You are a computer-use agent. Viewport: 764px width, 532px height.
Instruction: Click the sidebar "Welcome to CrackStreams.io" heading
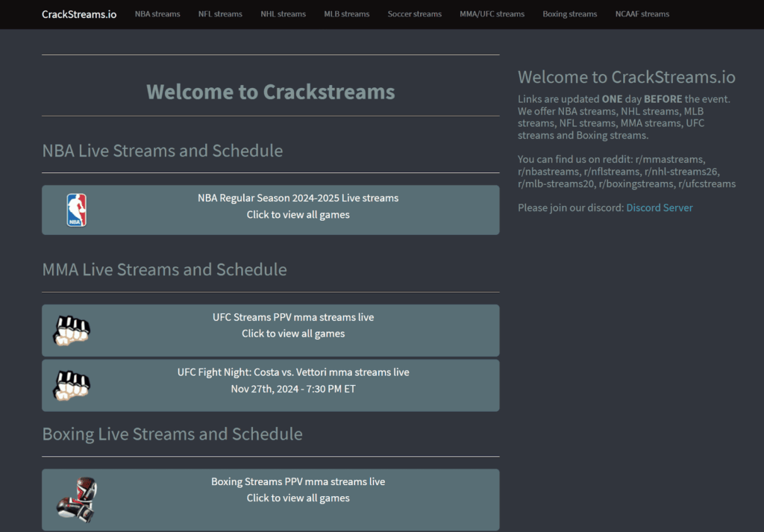[x=627, y=77]
